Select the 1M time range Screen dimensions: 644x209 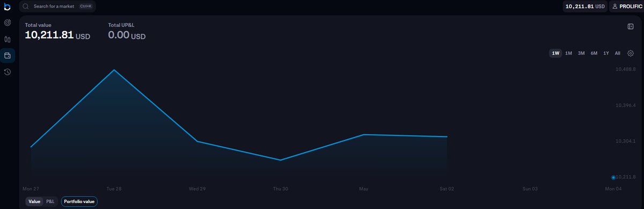pos(568,53)
